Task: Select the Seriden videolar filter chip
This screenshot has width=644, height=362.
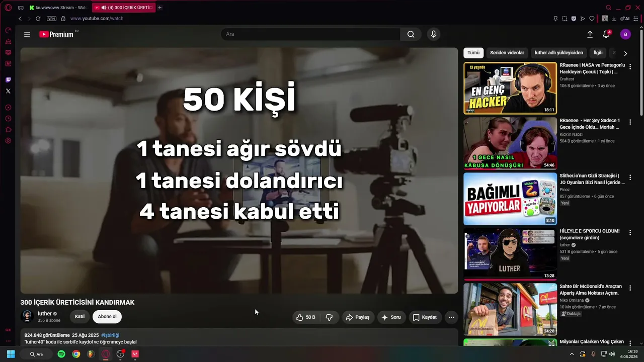Action: coord(507,53)
